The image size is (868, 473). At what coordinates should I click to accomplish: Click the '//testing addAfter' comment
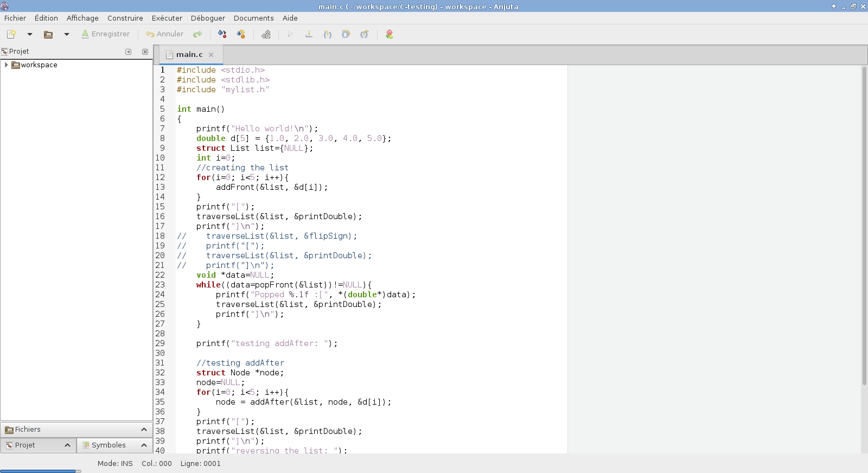240,363
